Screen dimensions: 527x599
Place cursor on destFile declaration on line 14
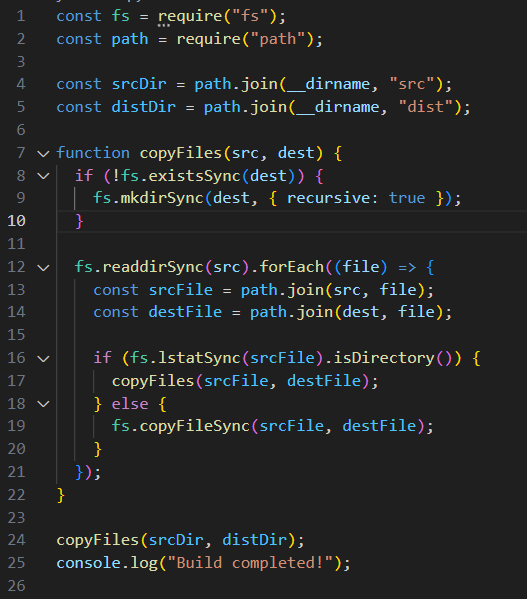[x=185, y=312]
